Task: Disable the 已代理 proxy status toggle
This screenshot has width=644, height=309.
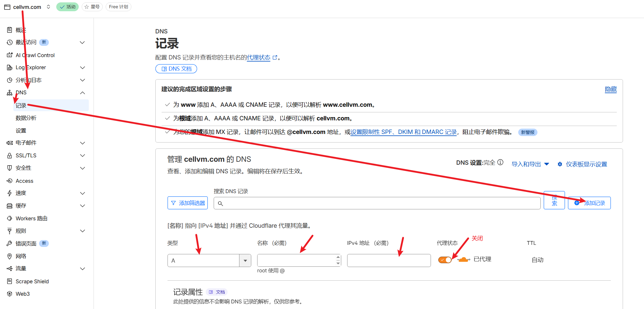Action: (x=445, y=260)
